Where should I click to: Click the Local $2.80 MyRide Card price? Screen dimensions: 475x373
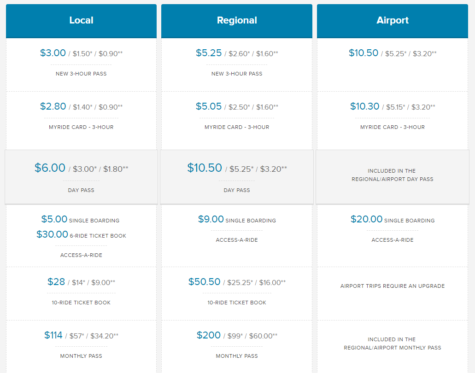click(x=53, y=106)
